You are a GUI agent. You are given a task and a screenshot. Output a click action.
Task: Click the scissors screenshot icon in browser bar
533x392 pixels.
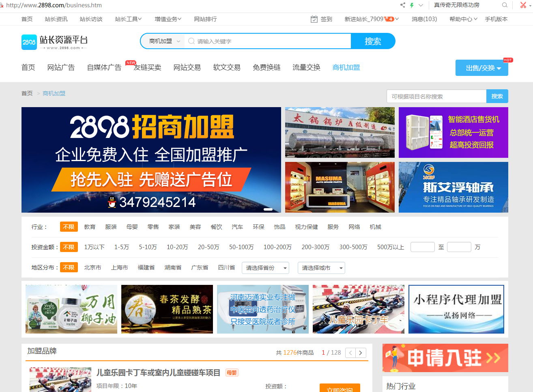coord(523,5)
